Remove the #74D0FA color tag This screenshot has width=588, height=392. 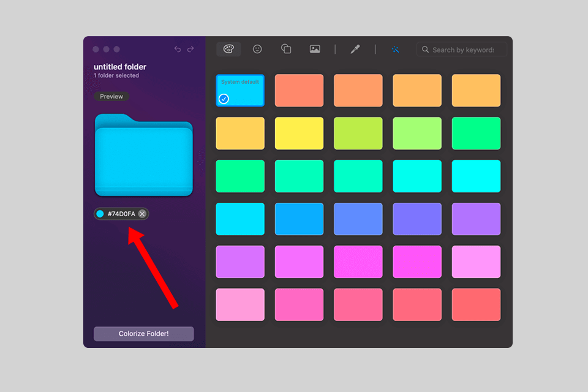(142, 214)
